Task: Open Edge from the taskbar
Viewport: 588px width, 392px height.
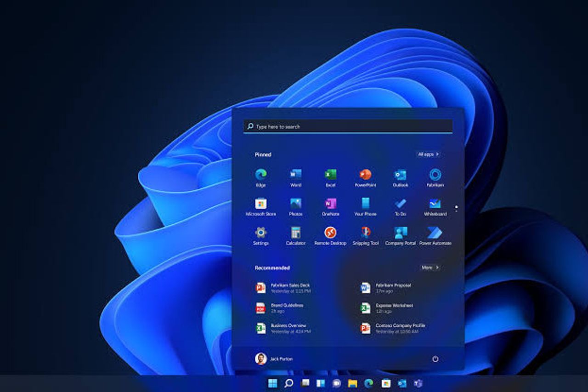Action: click(x=368, y=383)
